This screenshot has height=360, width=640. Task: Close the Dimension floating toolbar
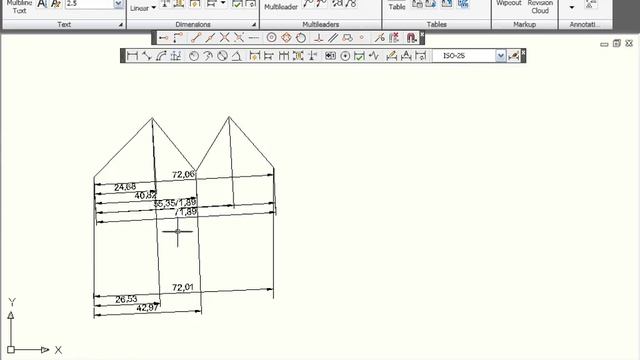coord(523,53)
